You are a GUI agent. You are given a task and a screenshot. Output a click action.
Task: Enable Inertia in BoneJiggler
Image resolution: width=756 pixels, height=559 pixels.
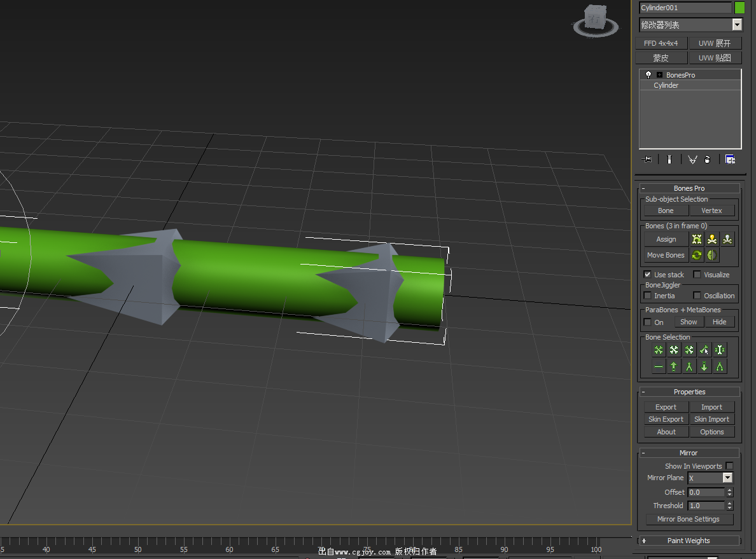648,296
